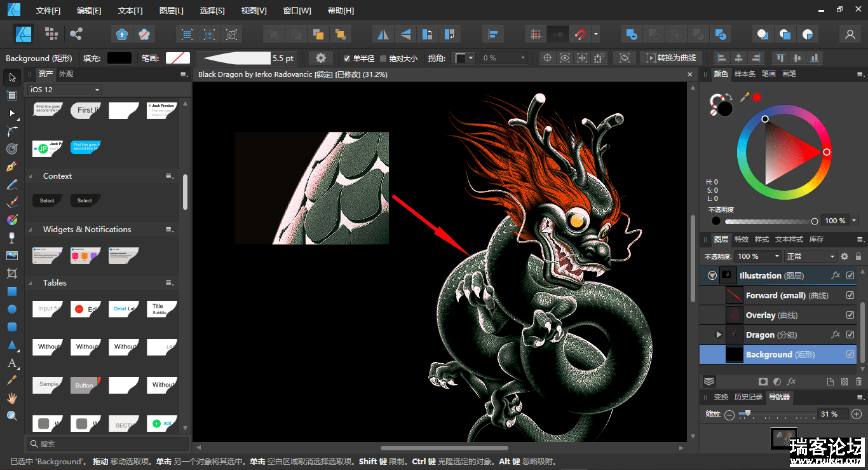Viewport: 868px width, 470px height.
Task: Collapse the Context assets section
Action: tap(31, 176)
